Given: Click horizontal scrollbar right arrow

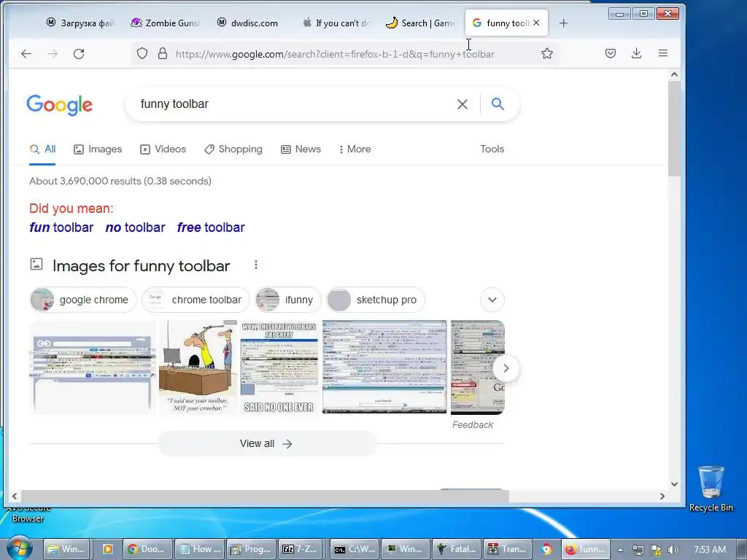Looking at the screenshot, I should pos(662,496).
